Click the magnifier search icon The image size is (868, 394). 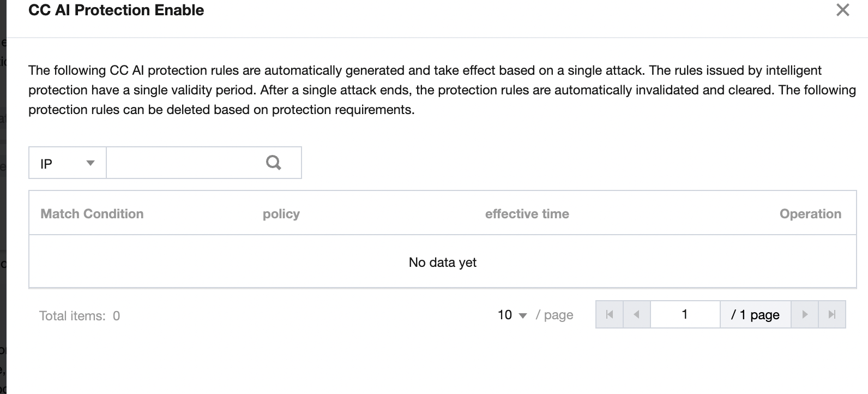273,163
